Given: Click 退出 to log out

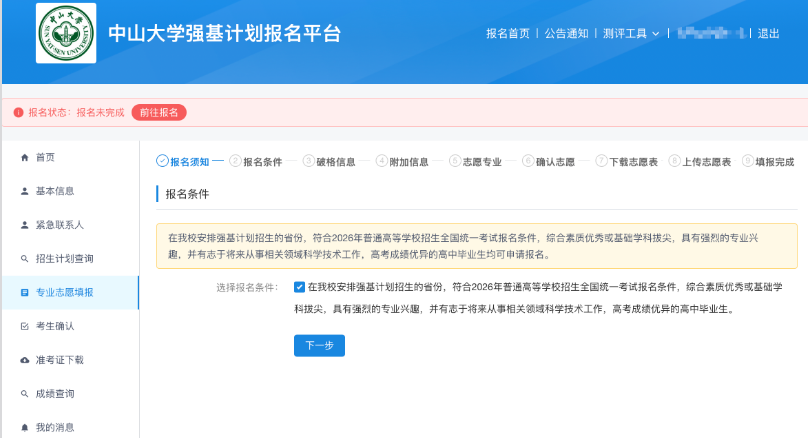Looking at the screenshot, I should coord(768,33).
